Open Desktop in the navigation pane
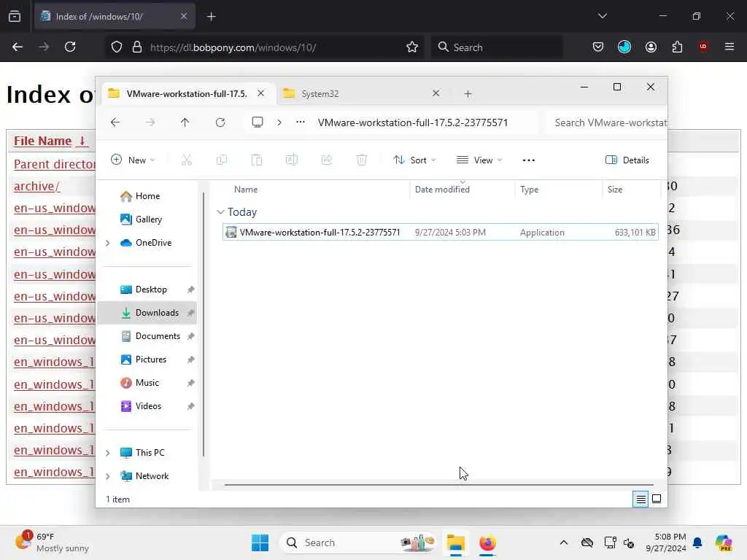 pos(150,289)
